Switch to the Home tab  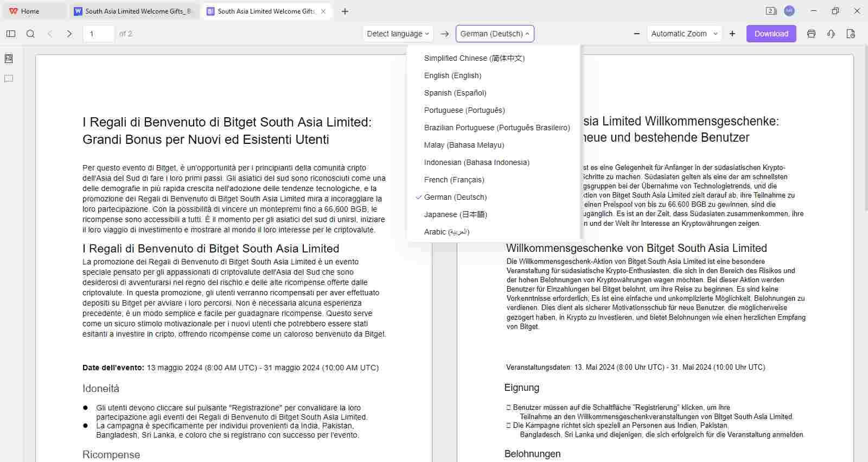click(x=34, y=11)
